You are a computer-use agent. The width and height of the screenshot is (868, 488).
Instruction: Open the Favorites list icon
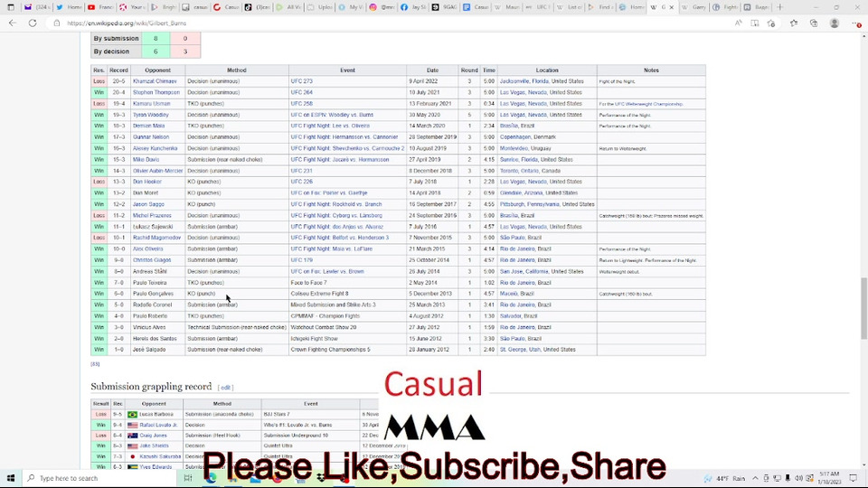794,23
